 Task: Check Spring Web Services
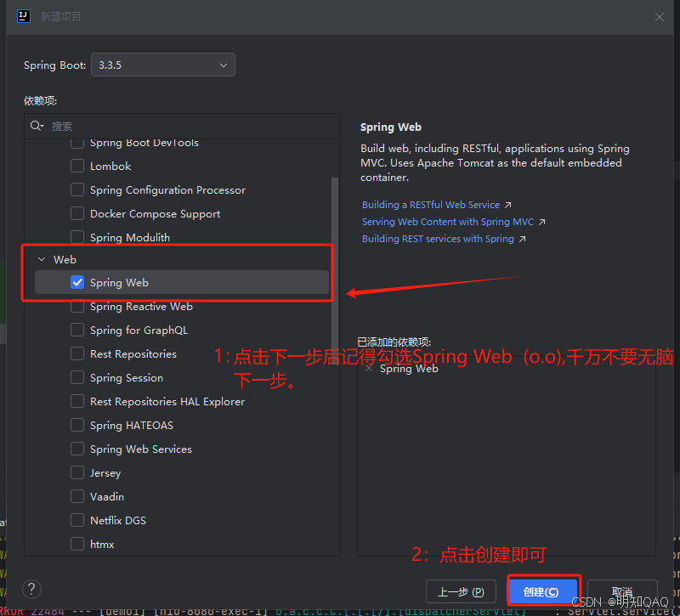77,449
